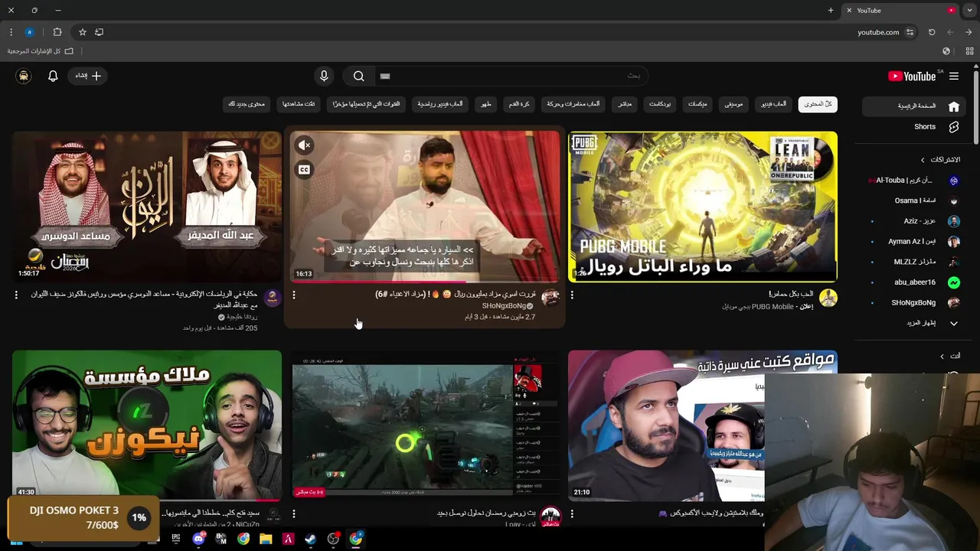This screenshot has height=551, width=980.
Task: Open Aziz subscription channel
Action: click(914, 221)
